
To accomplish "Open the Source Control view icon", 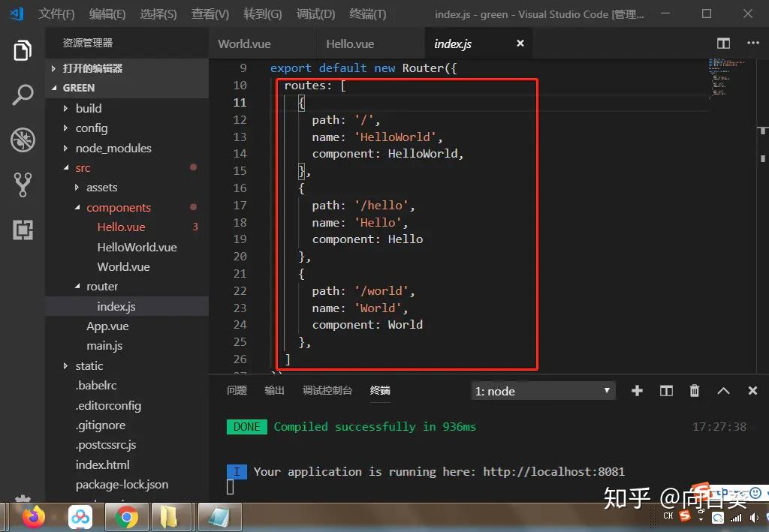I will (x=23, y=185).
